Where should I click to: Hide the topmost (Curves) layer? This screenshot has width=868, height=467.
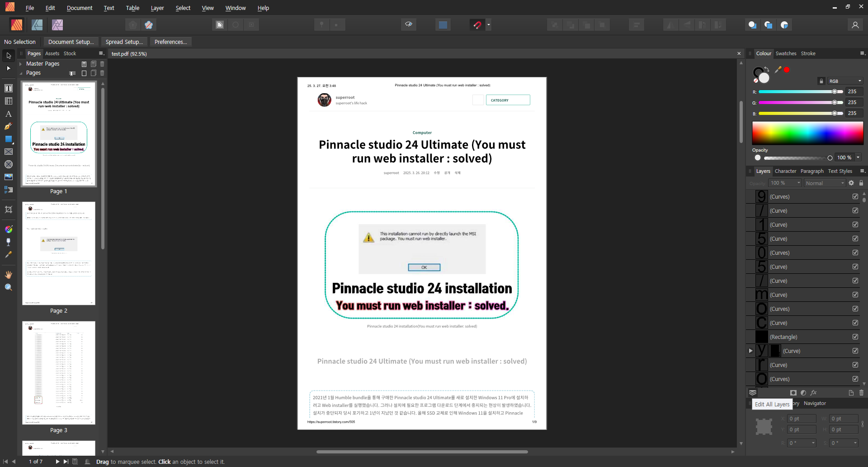(855, 196)
